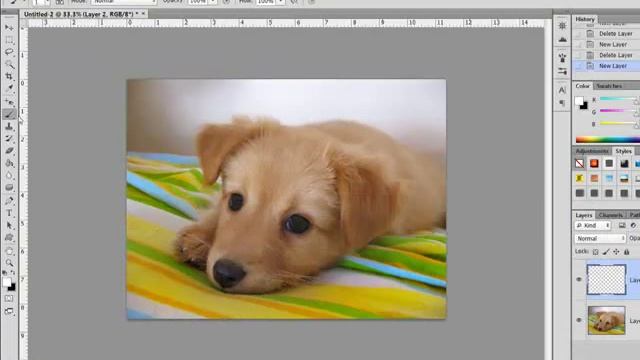Change screen mode from the toolbar
Viewport: 640px width, 360px height.
(9, 311)
